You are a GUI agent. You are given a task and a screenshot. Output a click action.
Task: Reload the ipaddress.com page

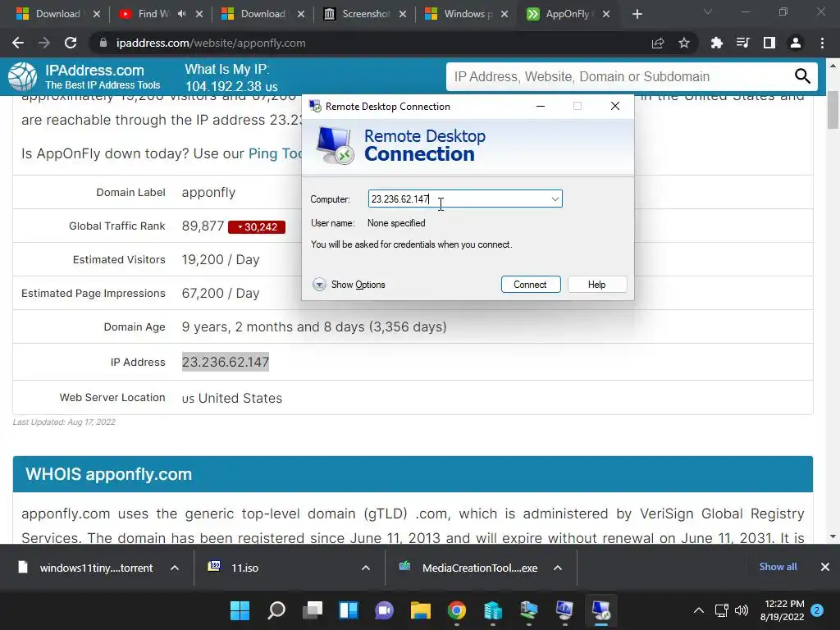(x=71, y=43)
